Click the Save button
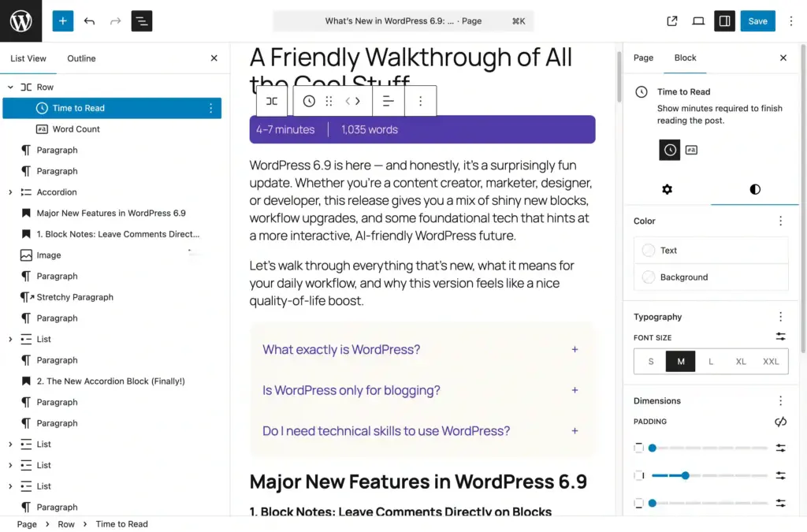 (x=757, y=21)
